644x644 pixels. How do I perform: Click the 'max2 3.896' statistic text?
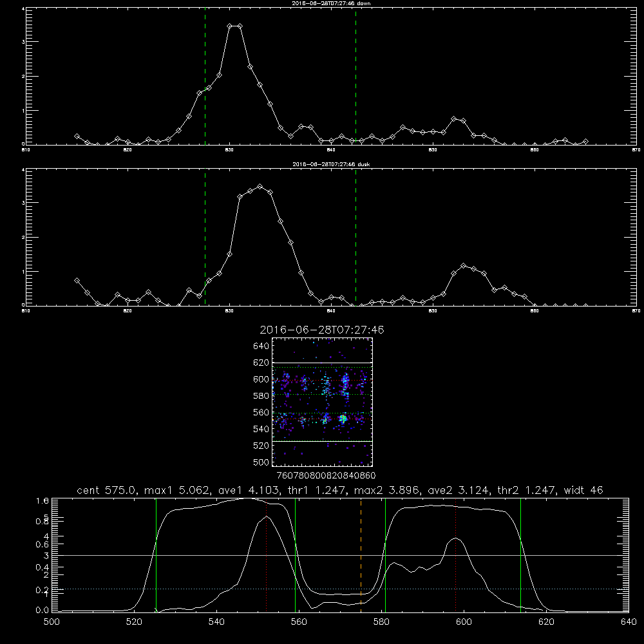point(387,490)
